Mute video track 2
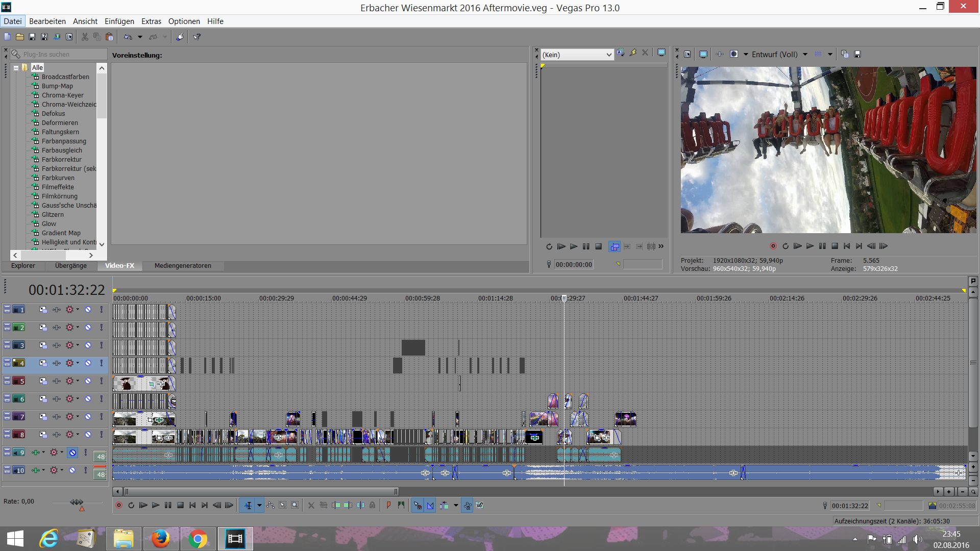The image size is (980, 551). click(x=88, y=328)
